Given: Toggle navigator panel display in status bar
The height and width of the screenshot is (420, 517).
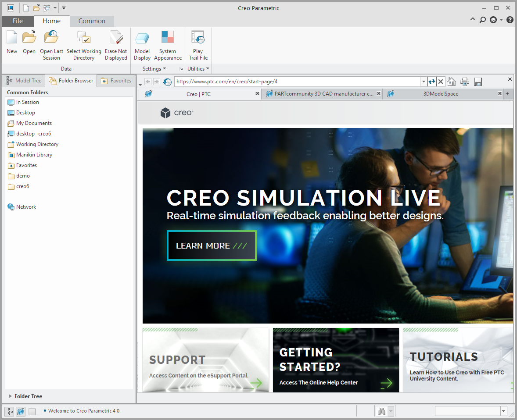Looking at the screenshot, I should click(x=10, y=411).
